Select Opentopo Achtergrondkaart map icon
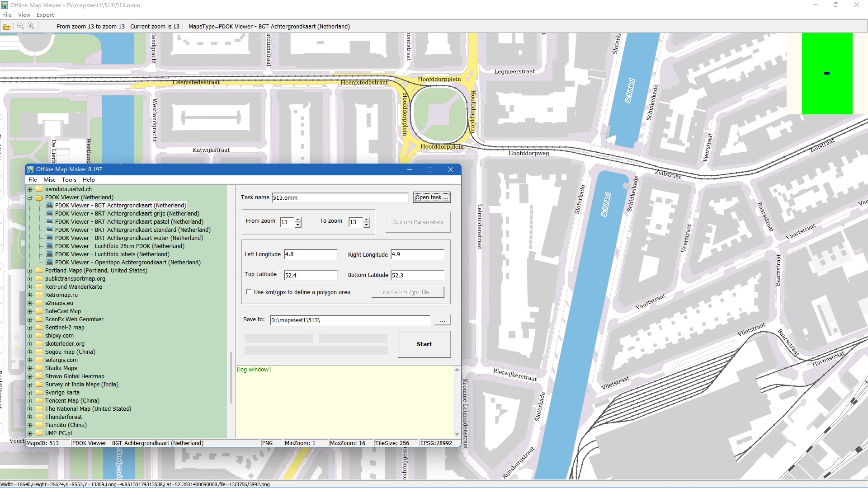Viewport: 868px width, 488px height. [x=49, y=263]
